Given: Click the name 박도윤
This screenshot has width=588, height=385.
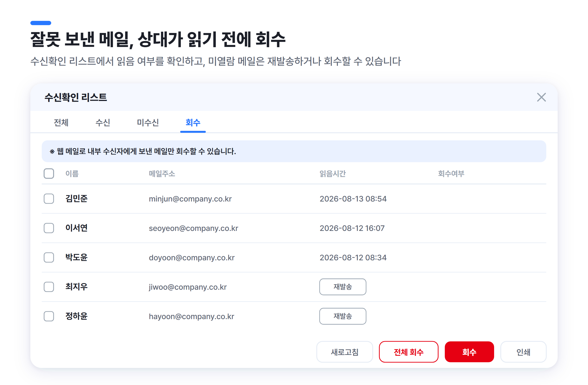Looking at the screenshot, I should click(76, 257).
